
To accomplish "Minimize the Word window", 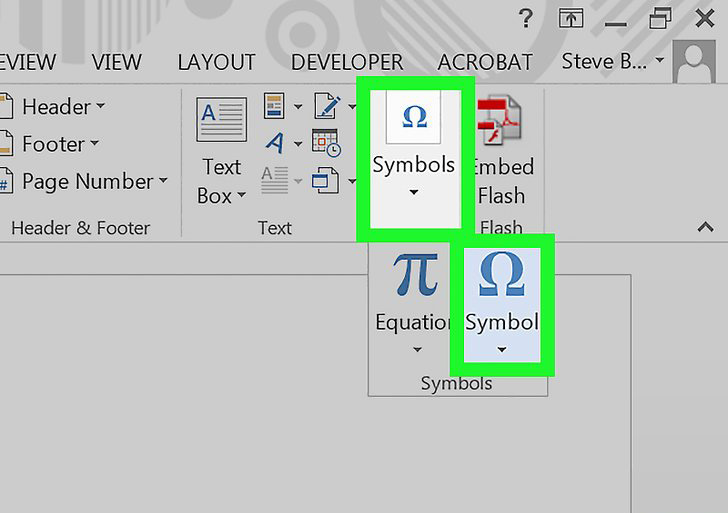I will [x=616, y=23].
